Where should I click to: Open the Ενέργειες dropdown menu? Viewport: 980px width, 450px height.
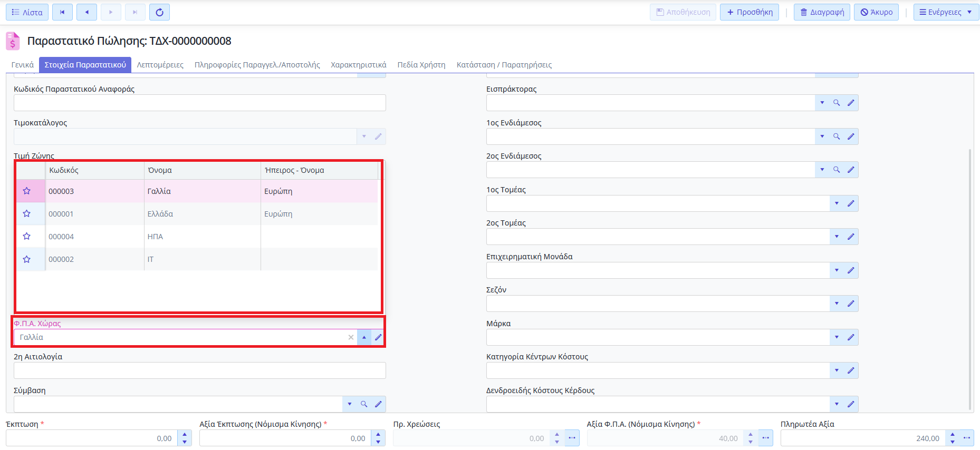[946, 12]
